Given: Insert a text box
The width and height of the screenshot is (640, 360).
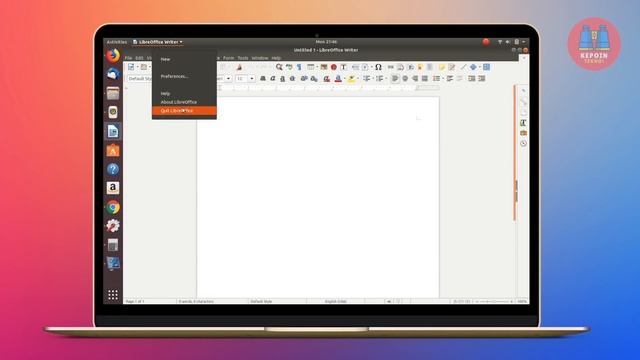Looking at the screenshot, I should tap(344, 67).
